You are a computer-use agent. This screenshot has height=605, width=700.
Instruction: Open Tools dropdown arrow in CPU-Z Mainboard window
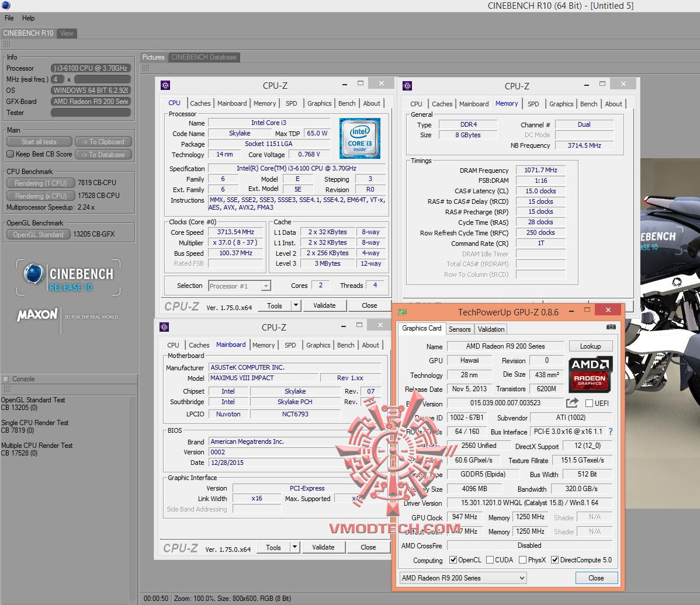click(x=295, y=547)
